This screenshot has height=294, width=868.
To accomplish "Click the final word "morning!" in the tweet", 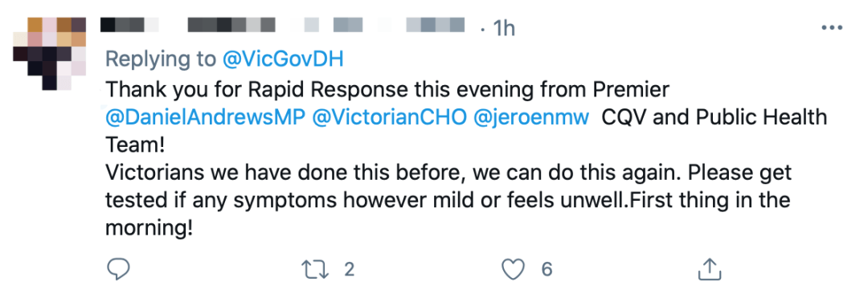I will pos(149,229).
